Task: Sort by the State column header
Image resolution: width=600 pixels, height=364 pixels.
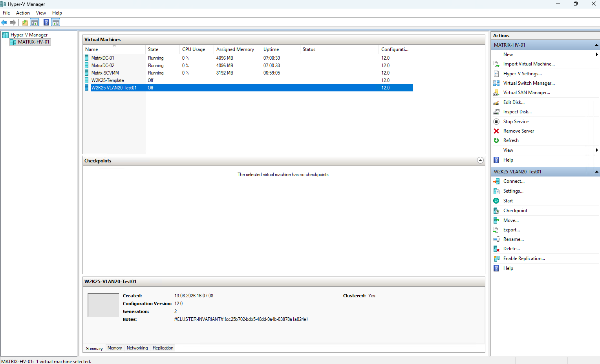Action: point(162,49)
